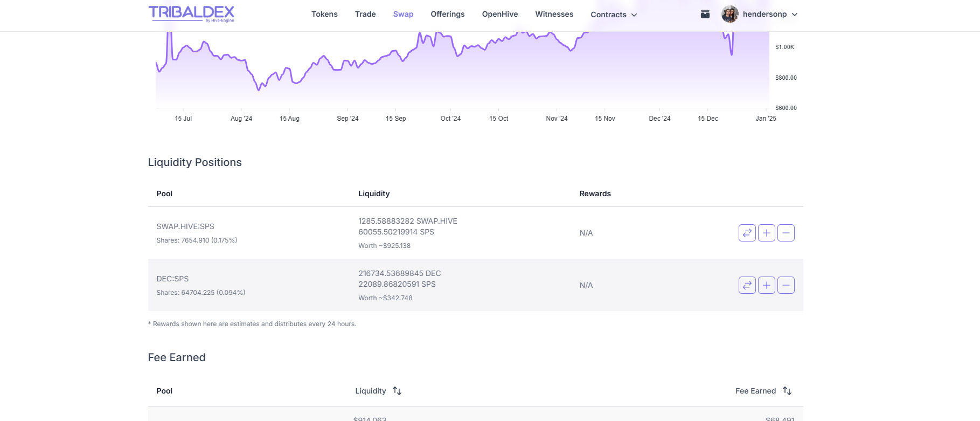The width and height of the screenshot is (980, 421).
Task: Click the Oct '24 chart axis label
Action: pos(450,119)
